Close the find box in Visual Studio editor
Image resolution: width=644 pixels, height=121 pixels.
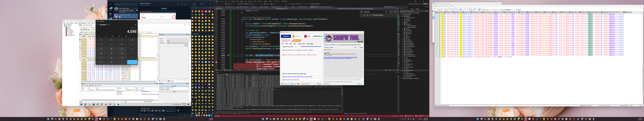(x=395, y=12)
